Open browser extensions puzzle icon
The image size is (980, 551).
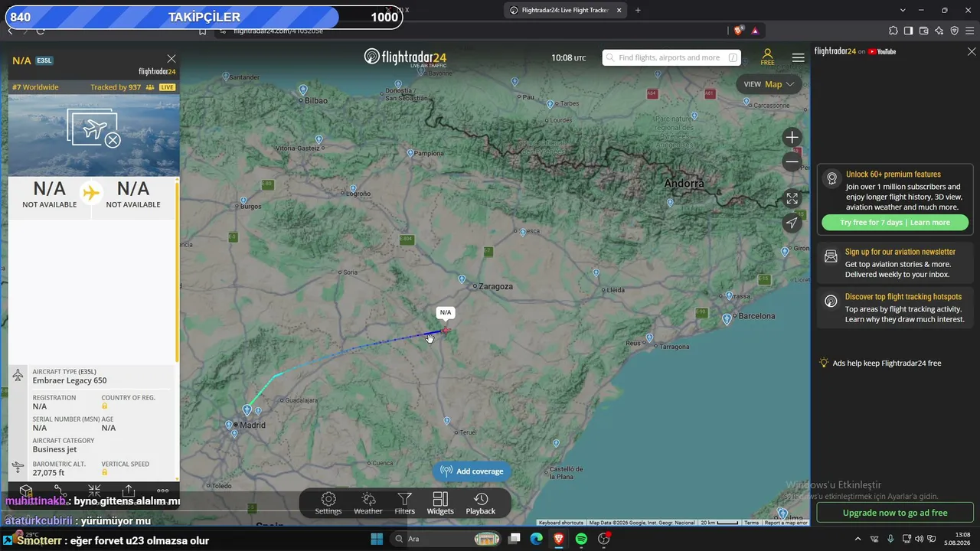(893, 31)
